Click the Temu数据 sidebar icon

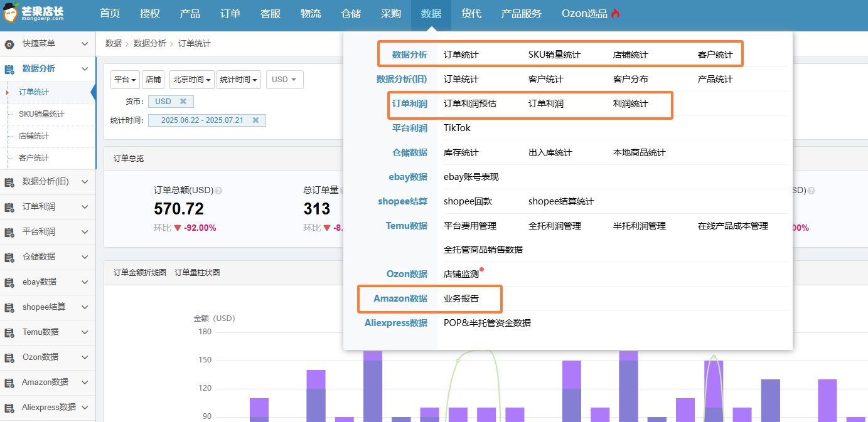[9, 332]
